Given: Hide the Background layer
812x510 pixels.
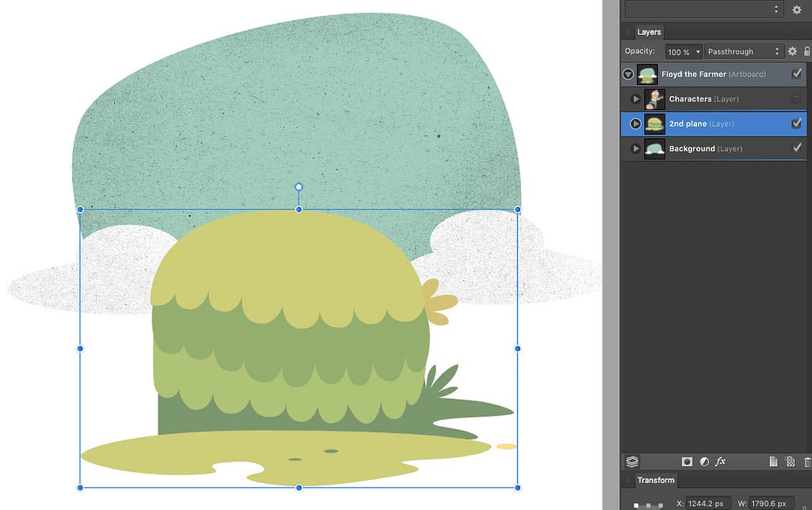Looking at the screenshot, I should point(798,148).
